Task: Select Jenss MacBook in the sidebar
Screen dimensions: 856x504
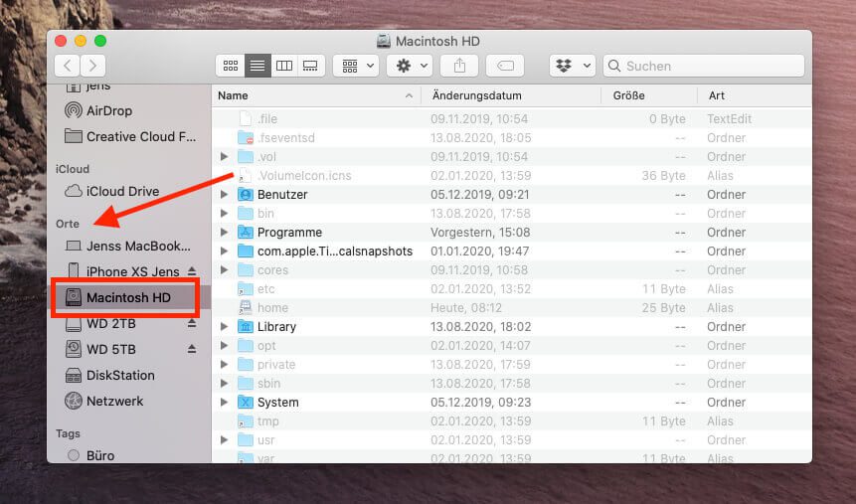Action: (x=127, y=246)
